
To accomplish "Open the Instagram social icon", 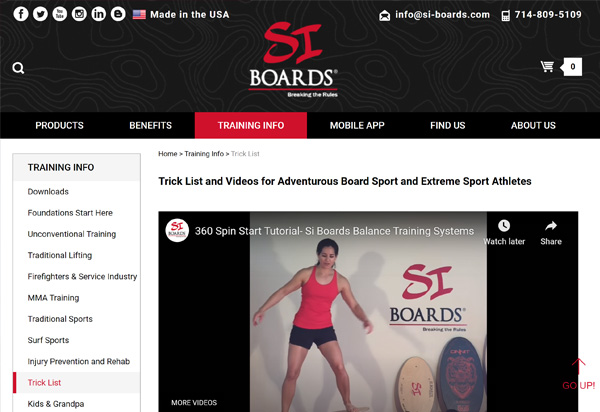I will point(79,14).
